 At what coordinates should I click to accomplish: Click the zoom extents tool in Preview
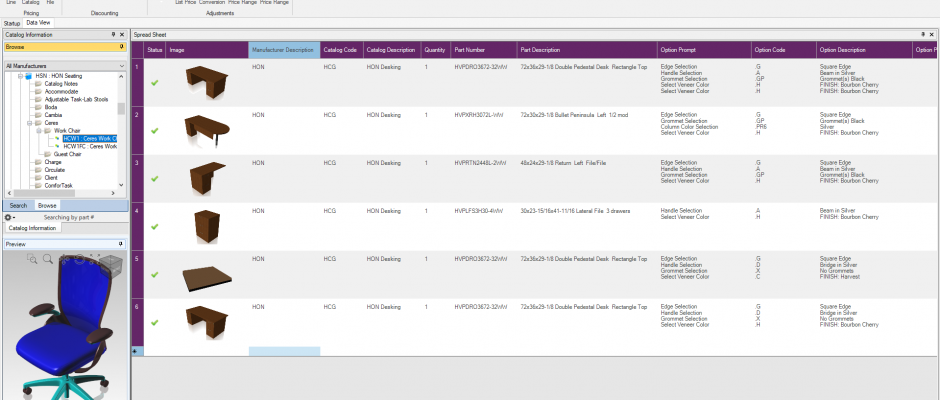tap(94, 258)
